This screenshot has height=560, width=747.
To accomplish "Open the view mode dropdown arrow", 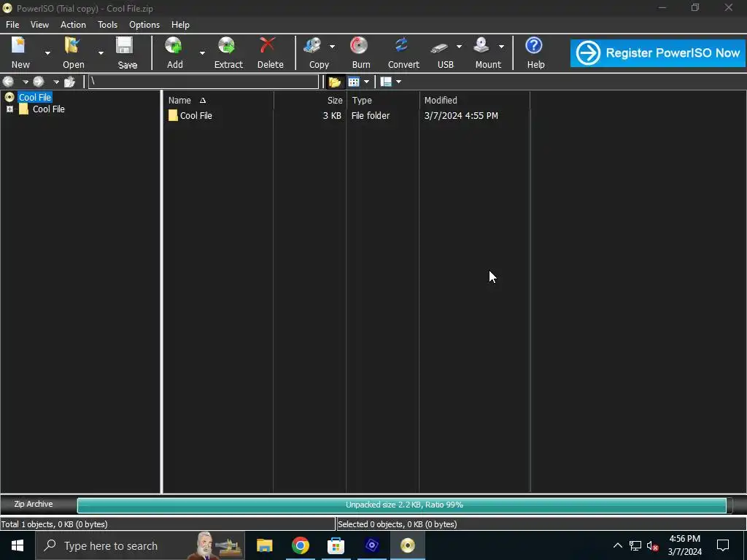I will 366,82.
